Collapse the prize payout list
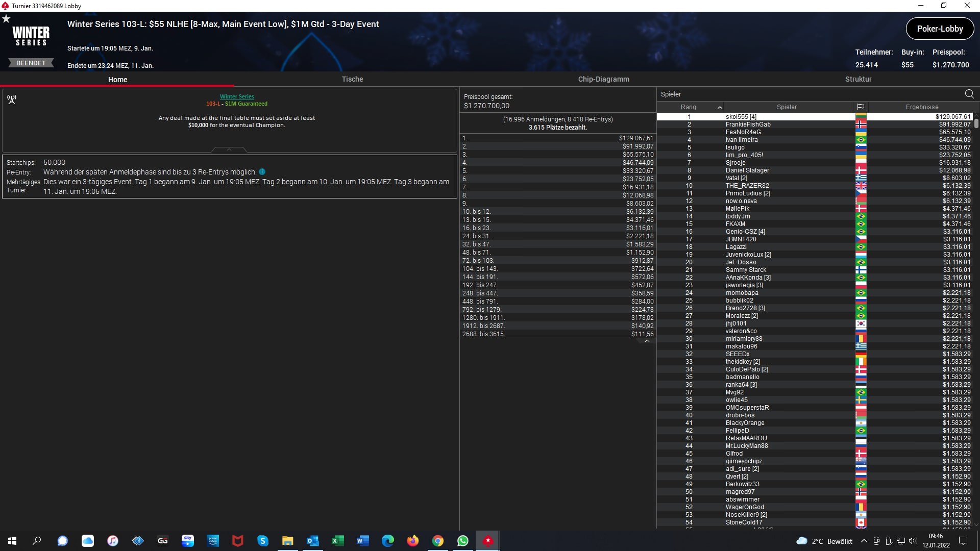Image resolution: width=980 pixels, height=551 pixels. [647, 341]
